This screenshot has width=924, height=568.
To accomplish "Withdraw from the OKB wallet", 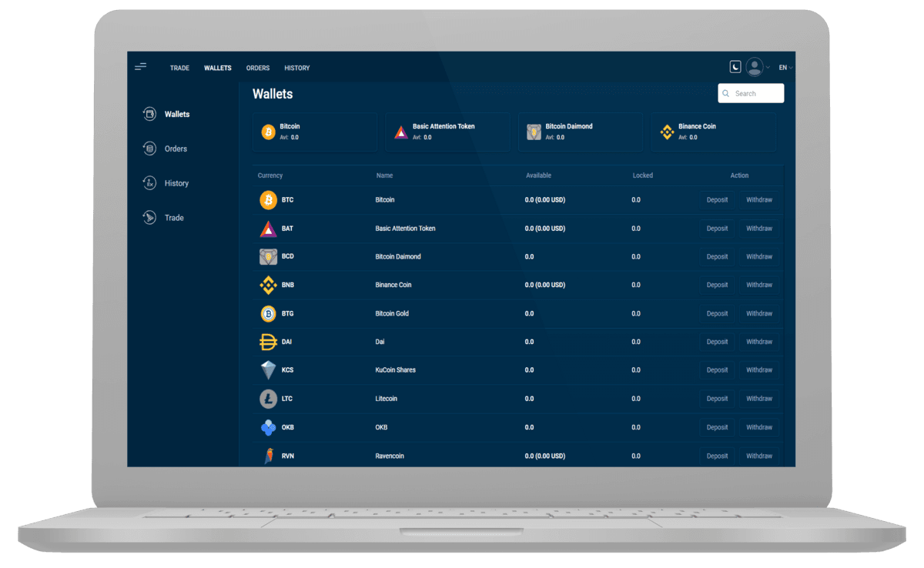I will coord(758,427).
